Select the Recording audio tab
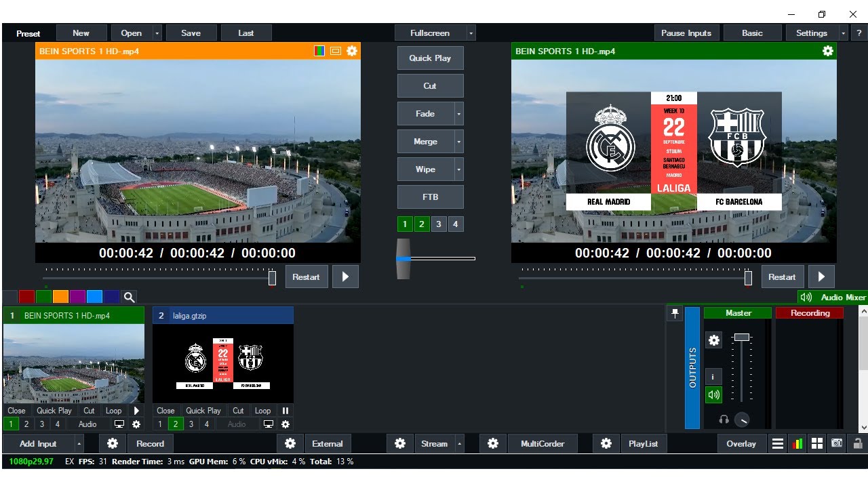Screen dimensions: 868x488 pos(810,313)
